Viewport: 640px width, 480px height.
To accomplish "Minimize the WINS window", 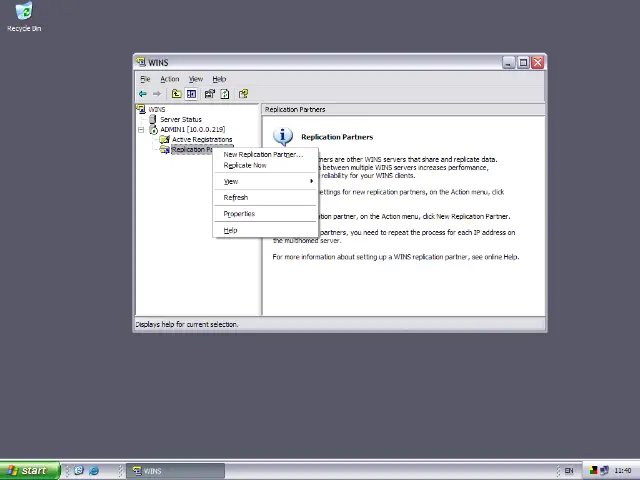I will pos(509,62).
